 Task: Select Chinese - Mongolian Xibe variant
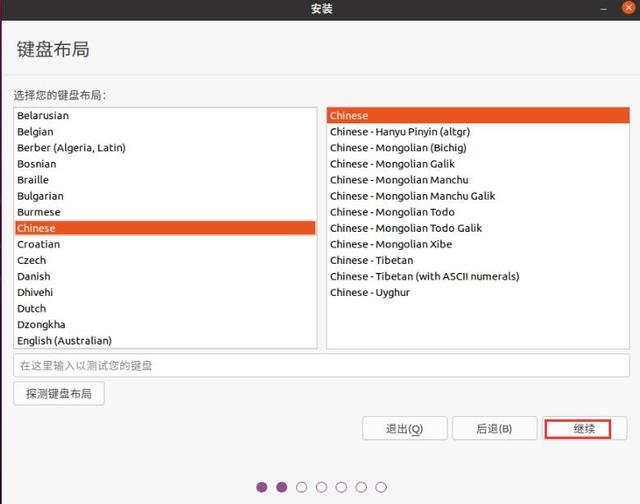pyautogui.click(x=478, y=244)
